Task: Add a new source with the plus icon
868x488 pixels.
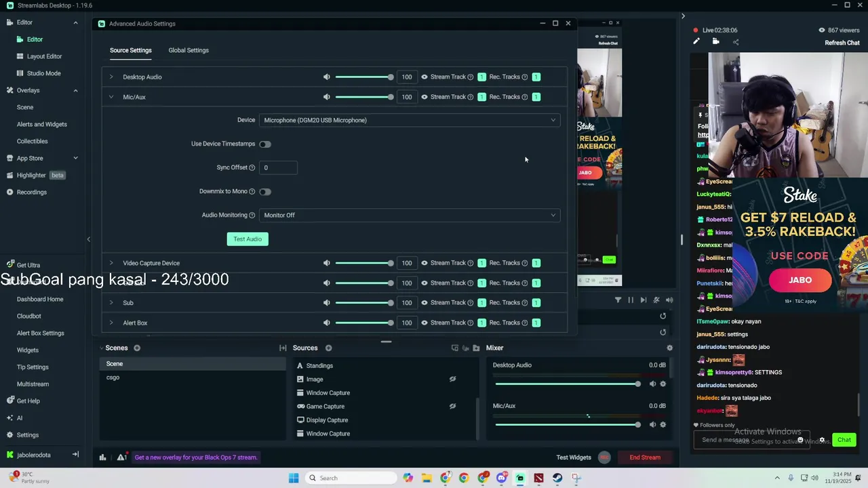Action: 328,348
